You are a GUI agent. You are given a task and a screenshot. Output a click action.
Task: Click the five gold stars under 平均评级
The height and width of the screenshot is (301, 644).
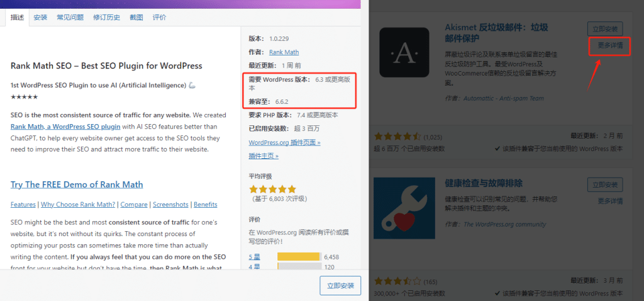click(273, 189)
